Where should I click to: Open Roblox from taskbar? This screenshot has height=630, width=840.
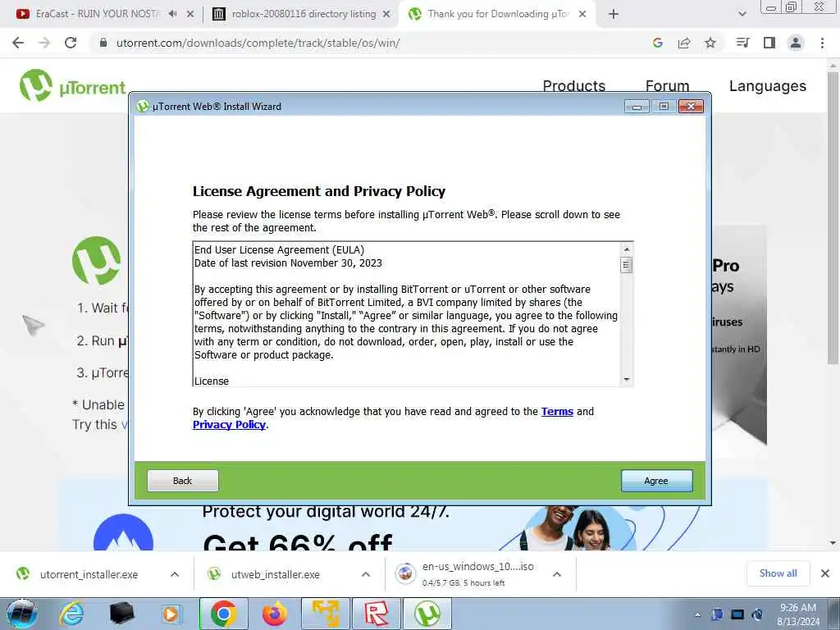377,614
